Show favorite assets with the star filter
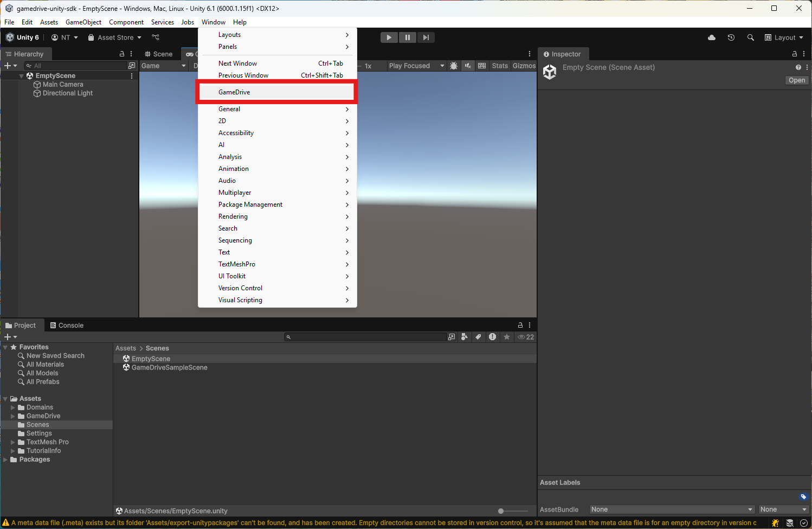812x529 pixels. [506, 336]
